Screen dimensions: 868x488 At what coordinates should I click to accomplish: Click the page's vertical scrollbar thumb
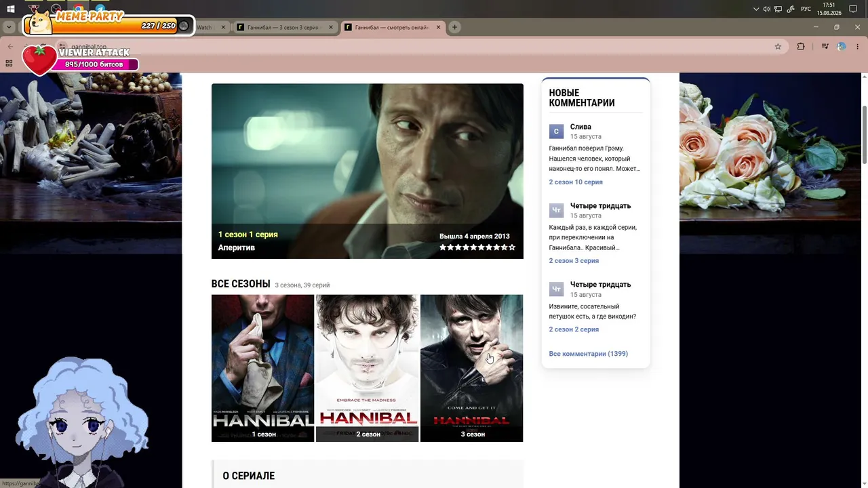[x=865, y=134]
